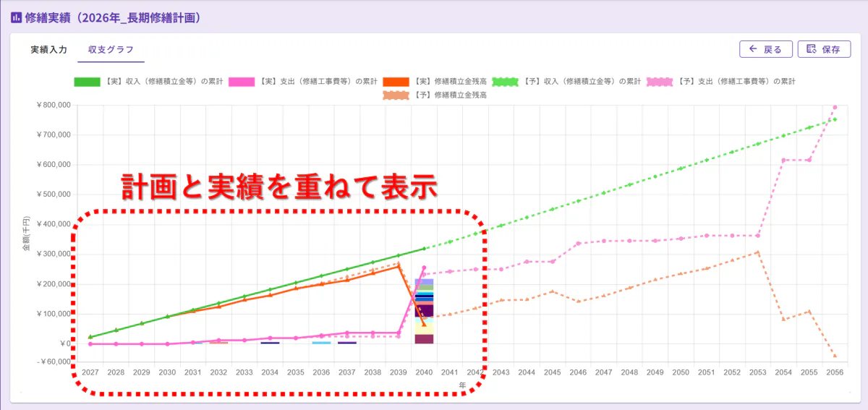
Task: Toggle legend 【予】支出（修繕工事費等）の累計
Action: [x=722, y=82]
